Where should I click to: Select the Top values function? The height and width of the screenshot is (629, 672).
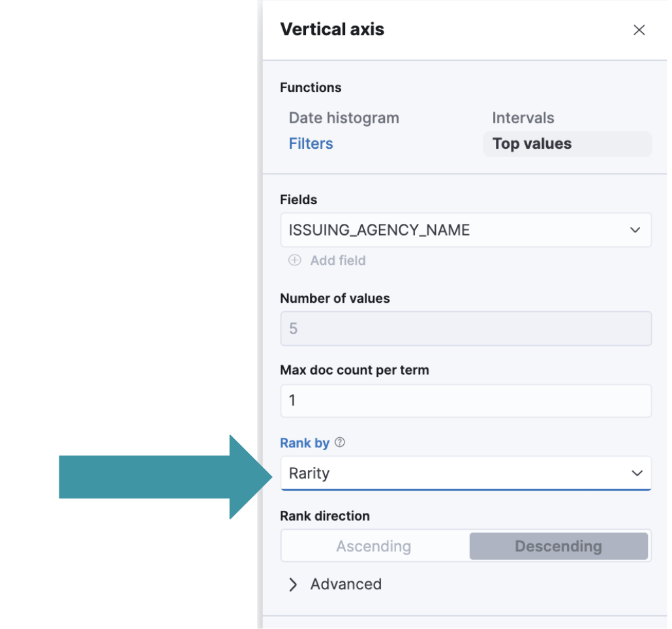(x=532, y=144)
